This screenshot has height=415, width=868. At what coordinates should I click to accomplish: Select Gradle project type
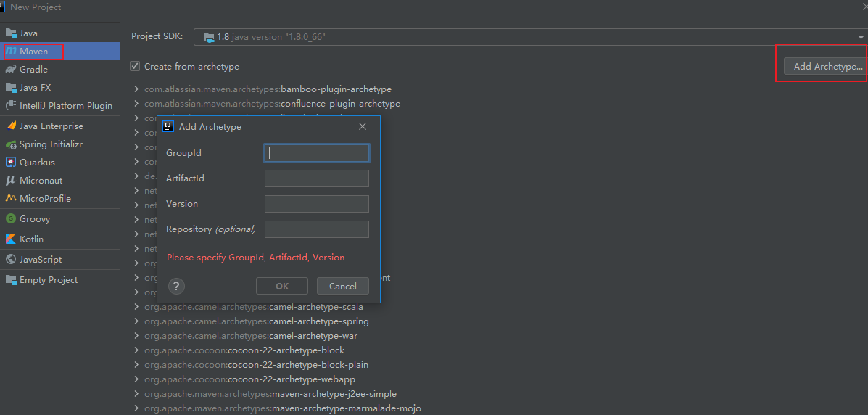tap(59, 69)
